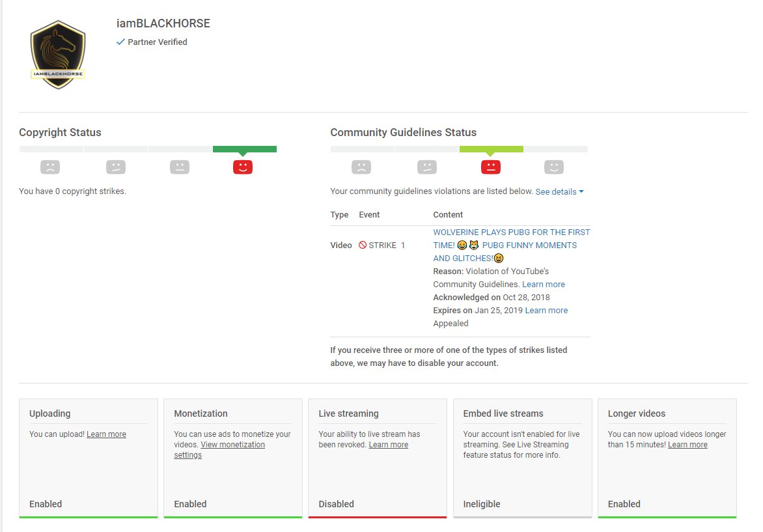763x532 pixels.
Task: Click the cat emoji in video title
Action: pyautogui.click(x=473, y=245)
